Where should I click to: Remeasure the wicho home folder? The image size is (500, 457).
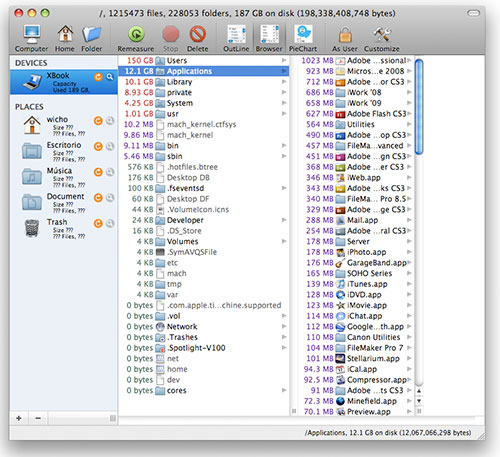pyautogui.click(x=98, y=121)
